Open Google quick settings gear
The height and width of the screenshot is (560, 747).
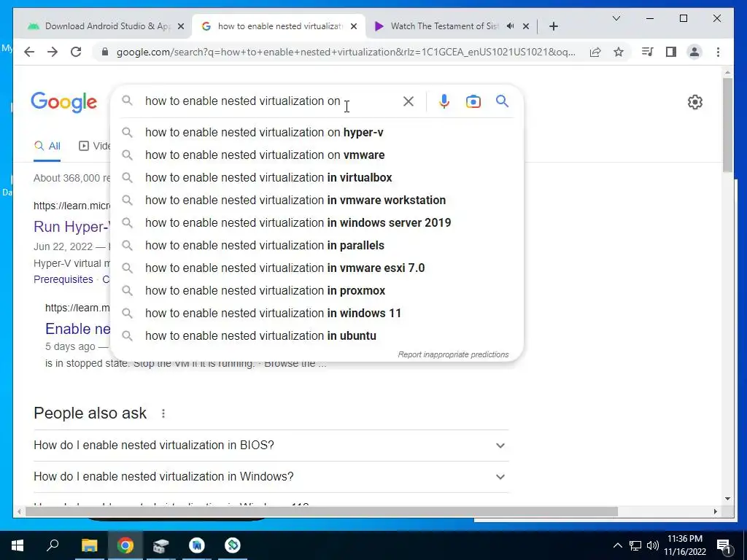tap(695, 102)
